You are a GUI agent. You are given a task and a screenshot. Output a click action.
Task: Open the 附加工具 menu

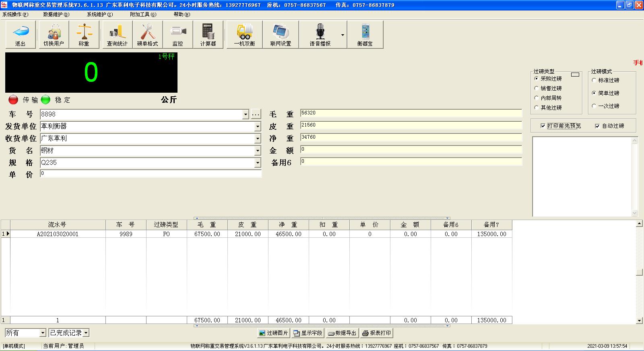click(x=143, y=15)
